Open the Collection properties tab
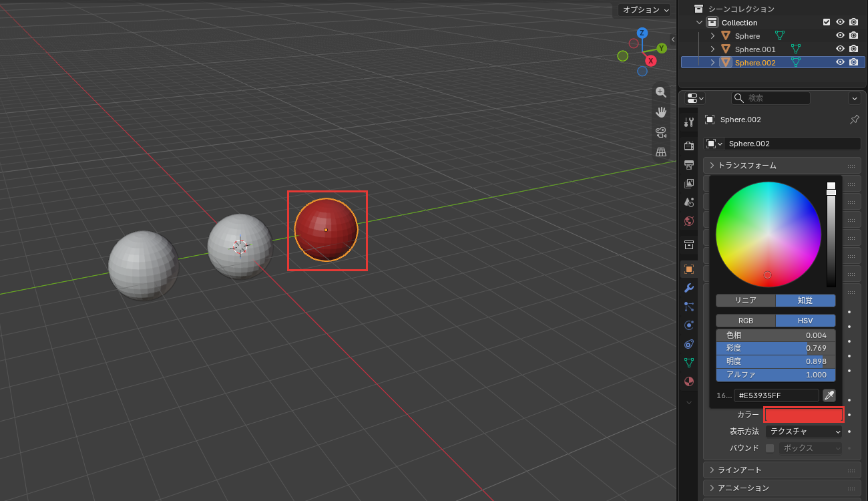 [689, 244]
